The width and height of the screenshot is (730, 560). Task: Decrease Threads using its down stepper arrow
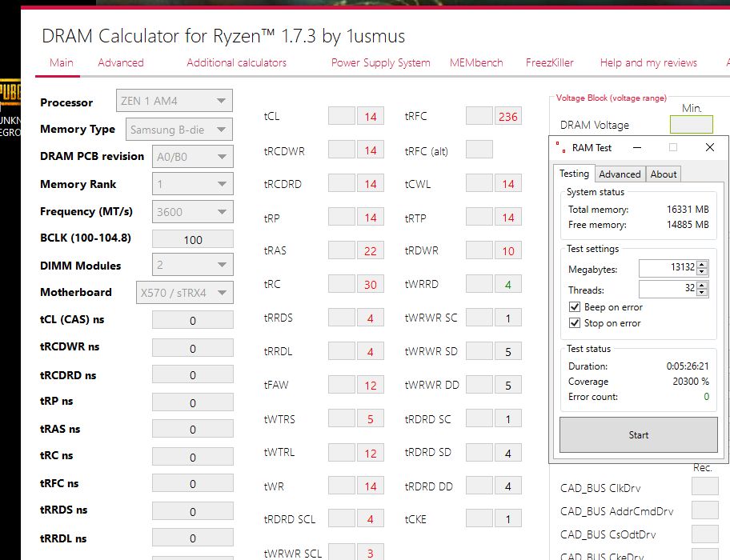[x=701, y=293]
